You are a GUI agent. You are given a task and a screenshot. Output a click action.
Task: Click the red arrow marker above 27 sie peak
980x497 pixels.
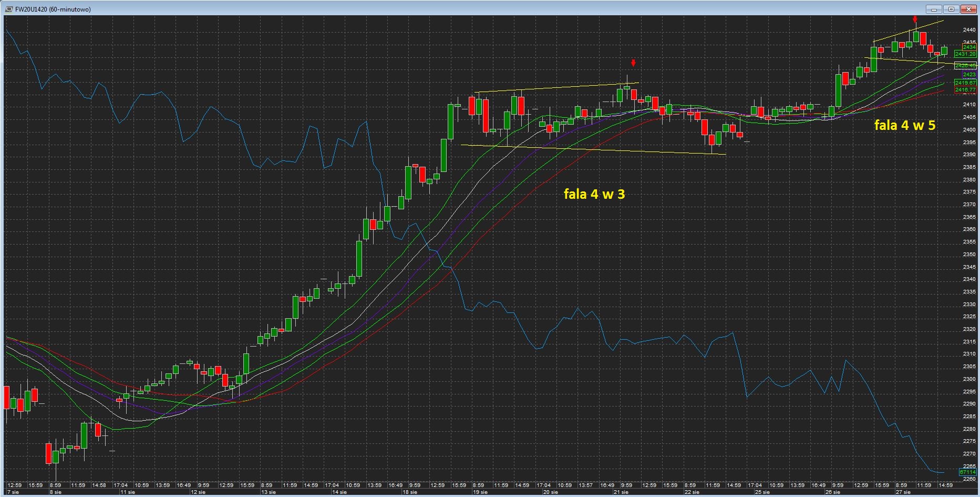(915, 20)
